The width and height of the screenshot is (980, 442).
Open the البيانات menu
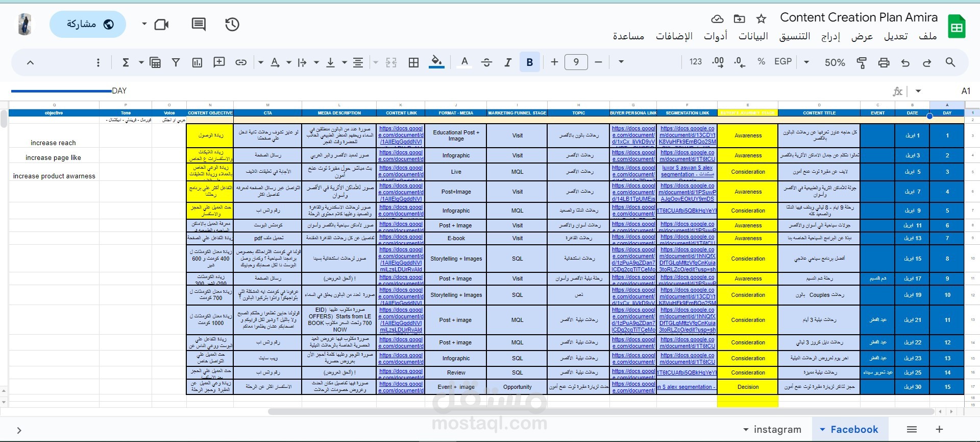[753, 36]
